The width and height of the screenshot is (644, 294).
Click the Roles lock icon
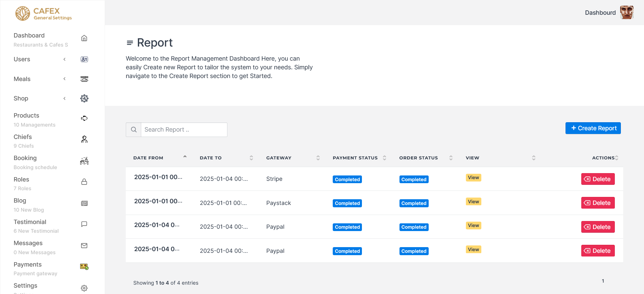click(x=84, y=182)
